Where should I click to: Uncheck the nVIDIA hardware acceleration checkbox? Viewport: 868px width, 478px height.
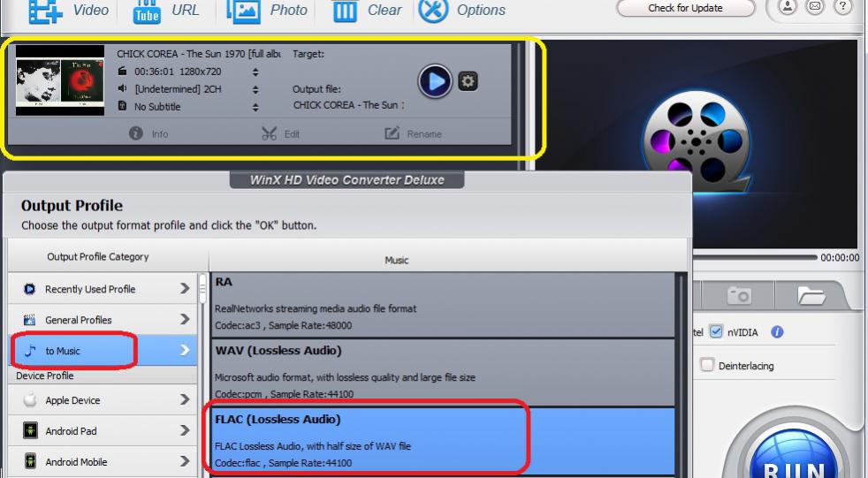(x=718, y=332)
